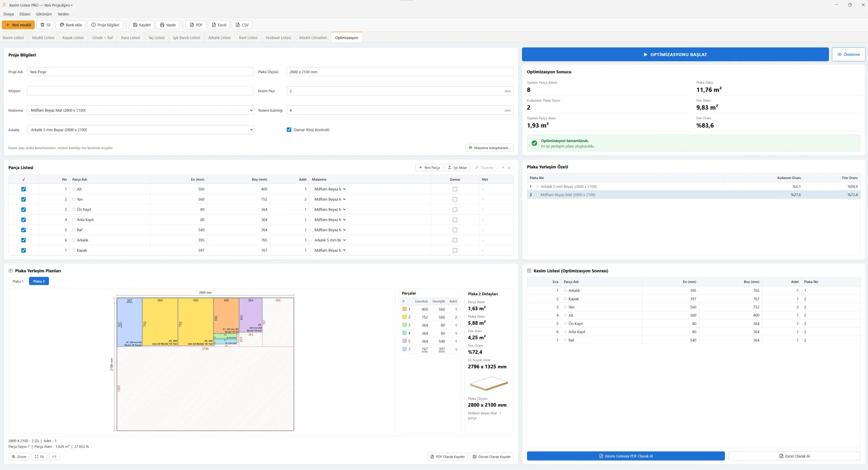Click orange swatch for part 1
The image size is (868, 470).
click(x=404, y=309)
